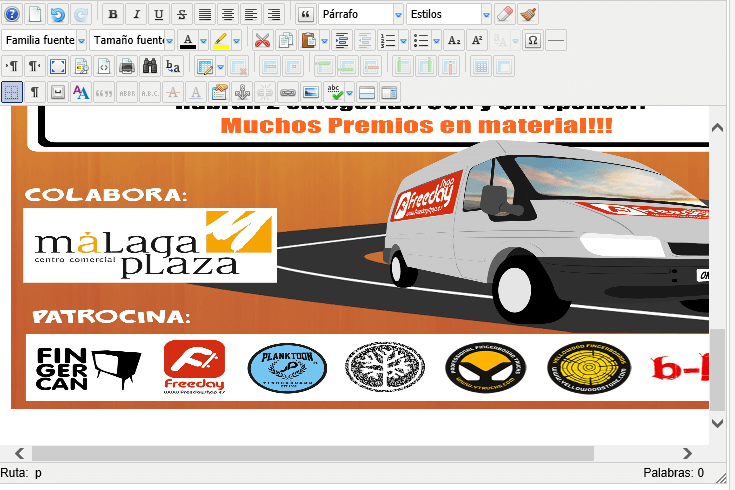Click the vertical scrollbar up arrow
Screen dimensions: 735x490
pos(718,127)
